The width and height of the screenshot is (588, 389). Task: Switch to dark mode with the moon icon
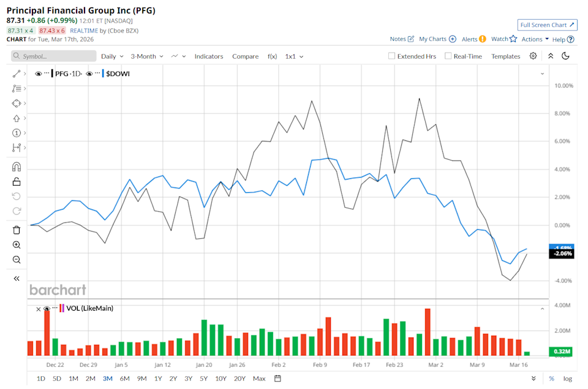click(x=565, y=56)
